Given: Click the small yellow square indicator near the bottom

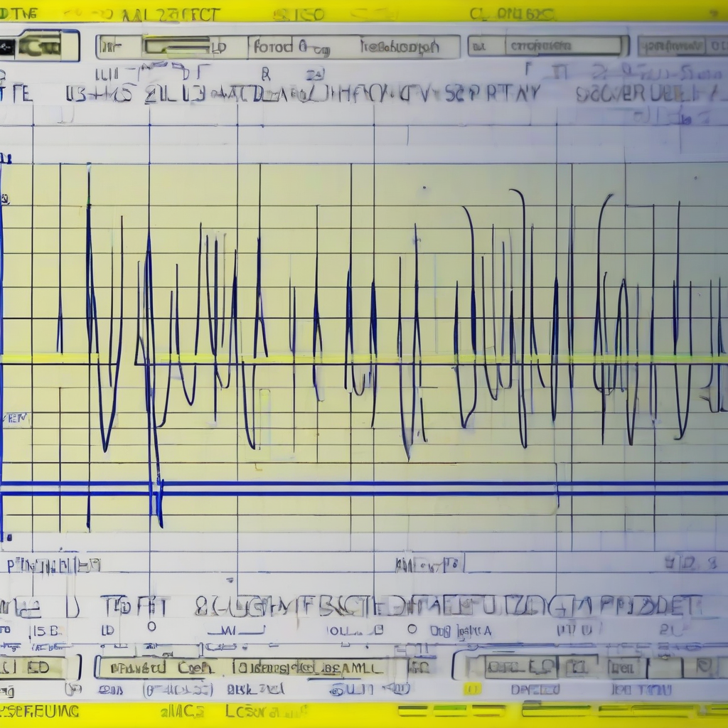Looking at the screenshot, I should pos(473,689).
